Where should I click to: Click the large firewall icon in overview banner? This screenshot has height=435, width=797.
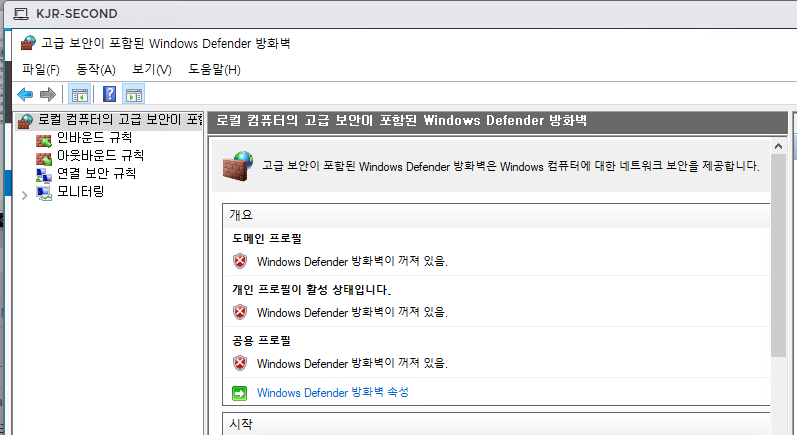pos(238,166)
